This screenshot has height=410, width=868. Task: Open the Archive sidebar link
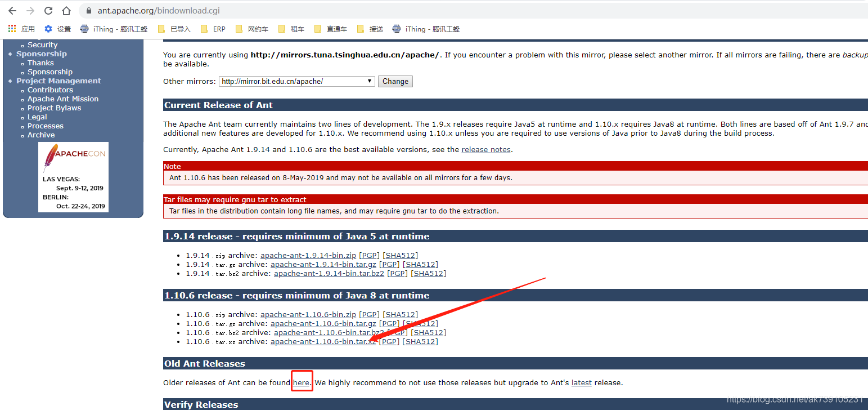point(41,135)
